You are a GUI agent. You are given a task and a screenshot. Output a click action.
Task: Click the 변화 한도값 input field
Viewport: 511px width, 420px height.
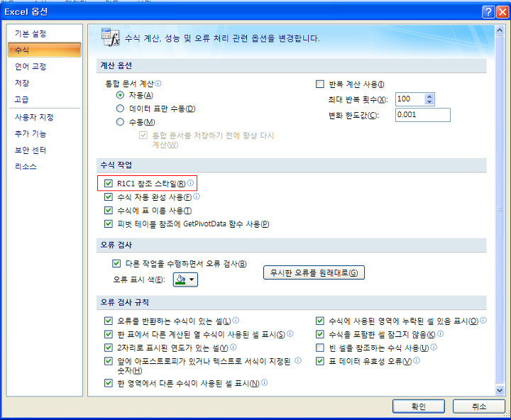point(423,115)
